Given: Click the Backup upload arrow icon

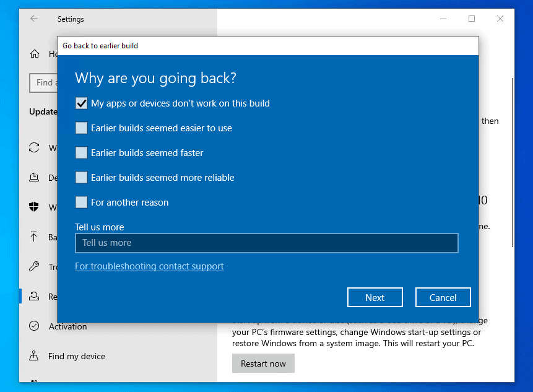Looking at the screenshot, I should (x=35, y=237).
